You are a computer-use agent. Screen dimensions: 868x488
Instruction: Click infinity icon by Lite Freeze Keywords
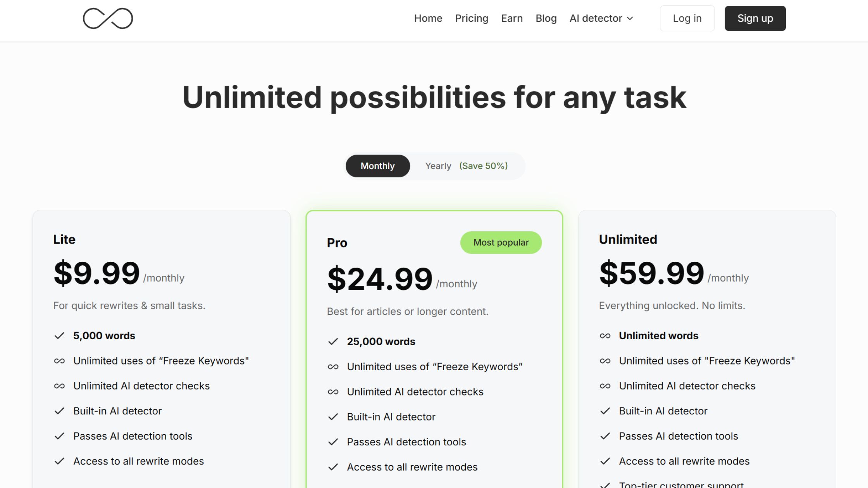59,361
